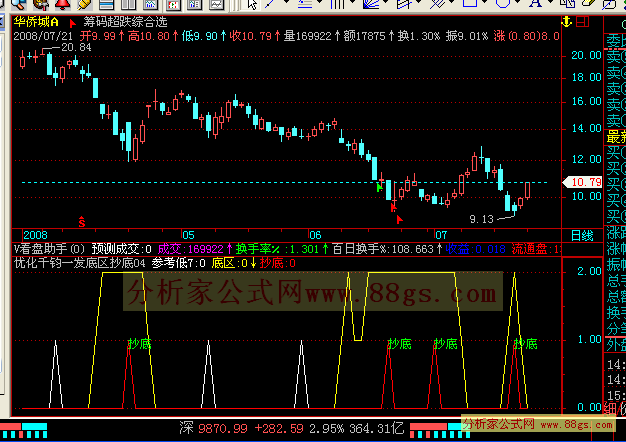Click the market turnover 364.31亿
Viewport: 626px width, 442px height.
pos(376,429)
